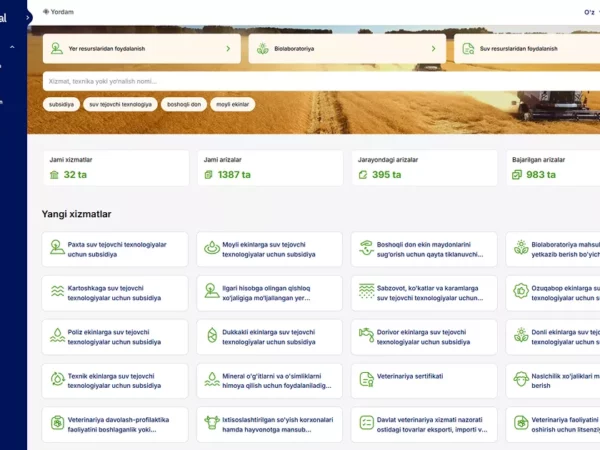Toggle the sidebar collapse arrow
Screen dimensions: 600x450
[x=29, y=15]
